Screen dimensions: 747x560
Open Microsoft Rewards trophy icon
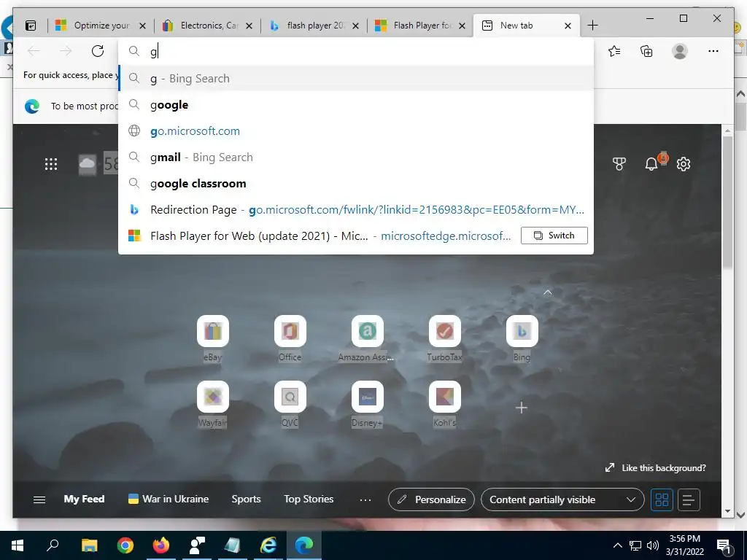pyautogui.click(x=619, y=164)
